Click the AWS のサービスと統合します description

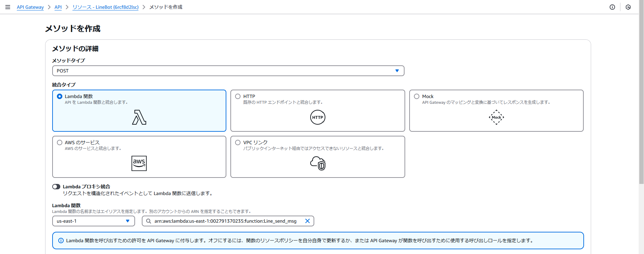pos(93,149)
